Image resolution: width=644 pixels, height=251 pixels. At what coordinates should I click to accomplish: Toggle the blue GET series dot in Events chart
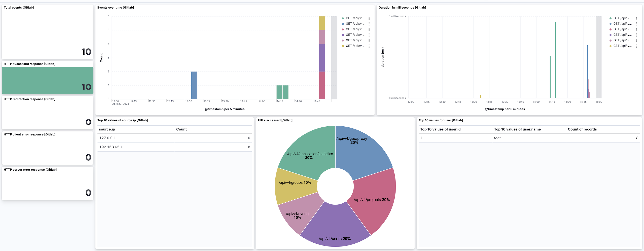coord(342,23)
